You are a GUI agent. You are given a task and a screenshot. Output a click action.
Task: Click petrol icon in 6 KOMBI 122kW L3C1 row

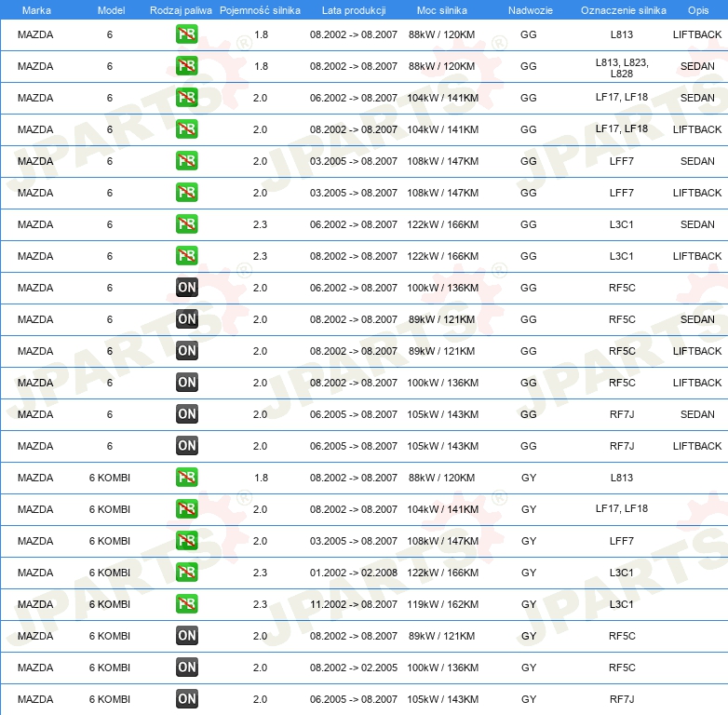point(186,573)
